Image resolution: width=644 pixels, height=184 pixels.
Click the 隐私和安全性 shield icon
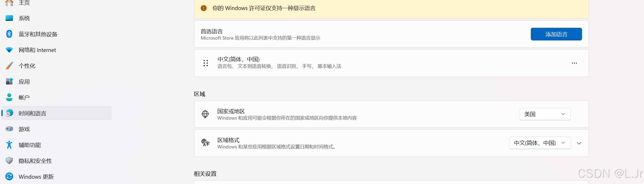click(x=9, y=161)
